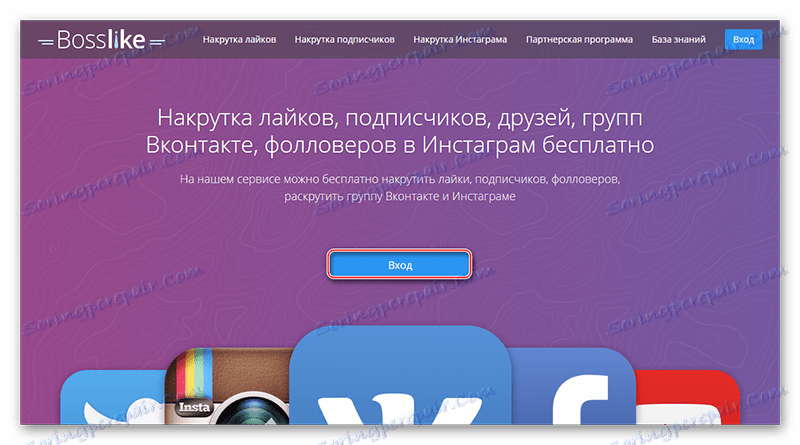This screenshot has height=445, width=800.
Task: Open База знаний section
Action: pos(679,39)
